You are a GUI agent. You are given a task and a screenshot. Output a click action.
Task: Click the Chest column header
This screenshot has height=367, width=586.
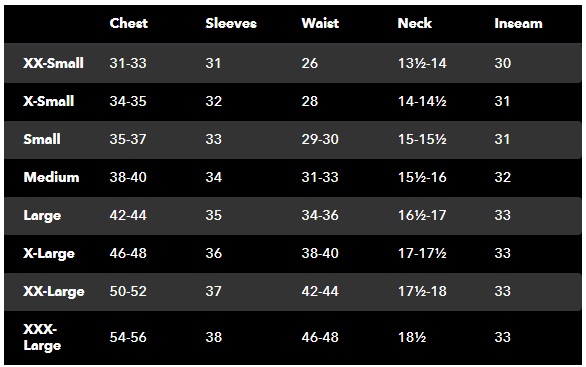(x=129, y=23)
